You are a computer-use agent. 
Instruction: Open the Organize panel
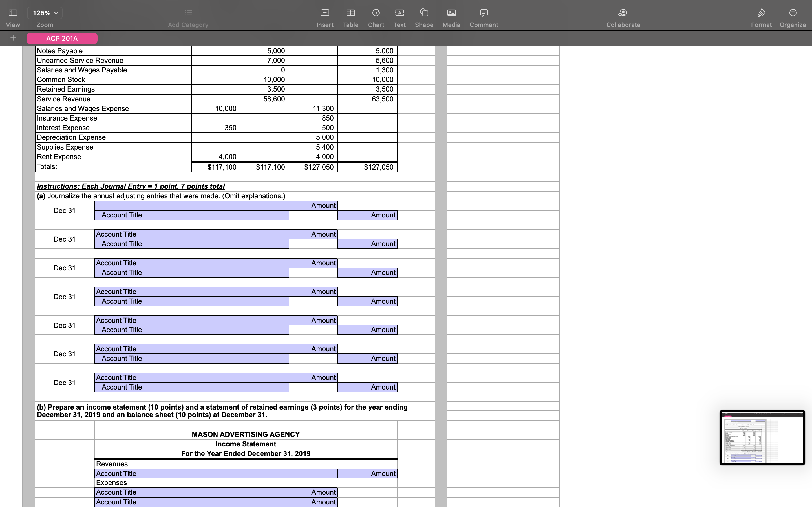click(x=793, y=13)
